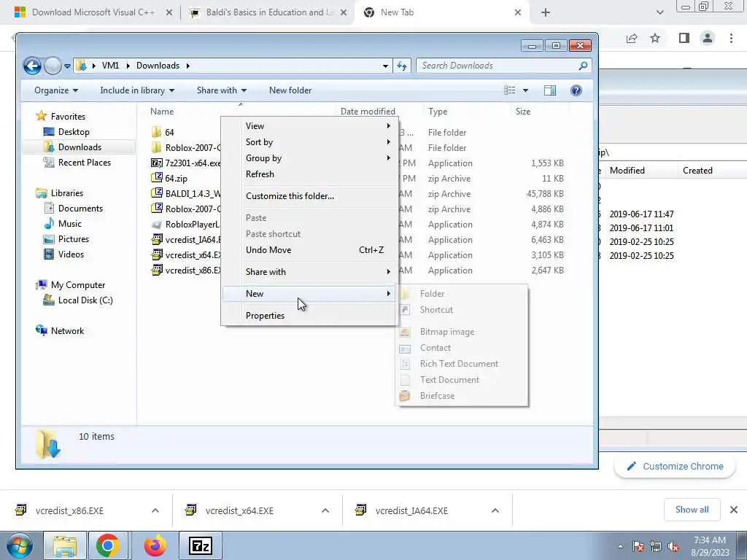Open Firefox from the taskbar
Image resolution: width=747 pixels, height=560 pixels.
pyautogui.click(x=155, y=545)
